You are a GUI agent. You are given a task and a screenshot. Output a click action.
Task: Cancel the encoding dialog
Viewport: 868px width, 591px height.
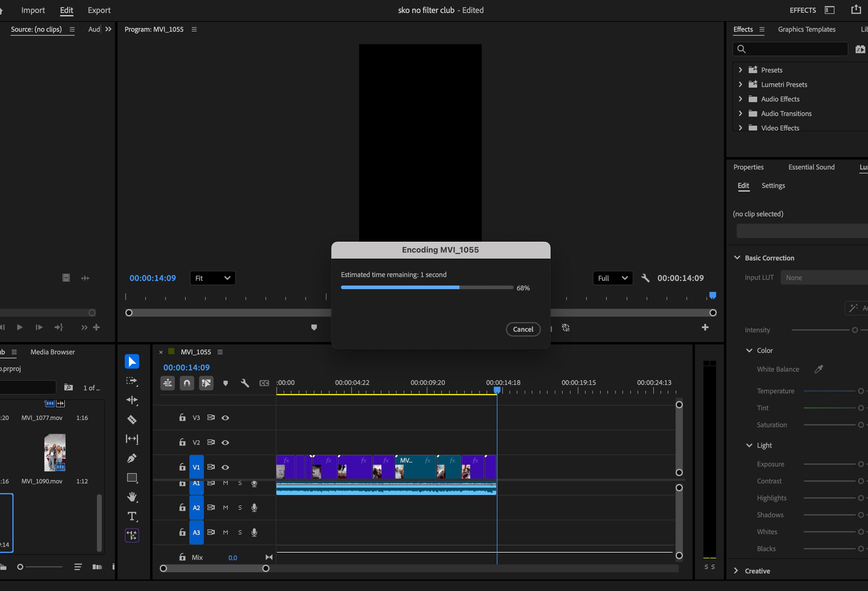point(523,330)
